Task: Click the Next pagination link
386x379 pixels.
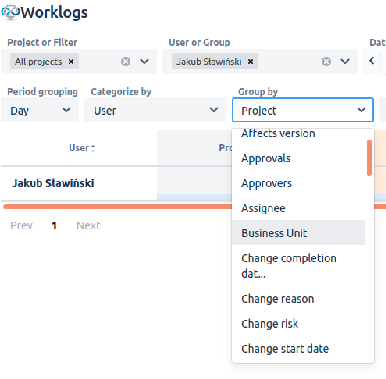Action: (88, 226)
